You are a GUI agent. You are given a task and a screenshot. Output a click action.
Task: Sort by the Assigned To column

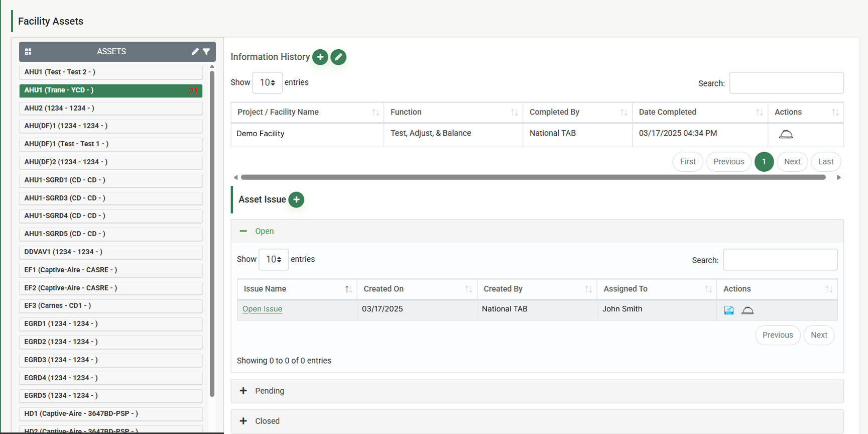click(657, 289)
